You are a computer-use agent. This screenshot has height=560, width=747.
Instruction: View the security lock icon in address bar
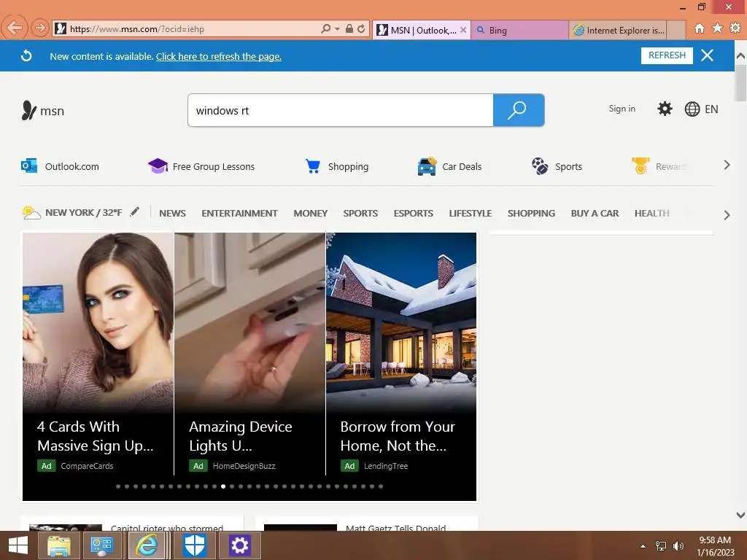tap(349, 28)
